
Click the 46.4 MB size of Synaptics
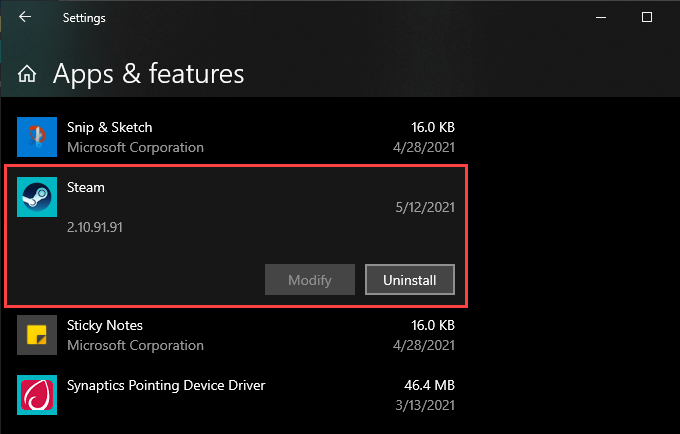428,385
